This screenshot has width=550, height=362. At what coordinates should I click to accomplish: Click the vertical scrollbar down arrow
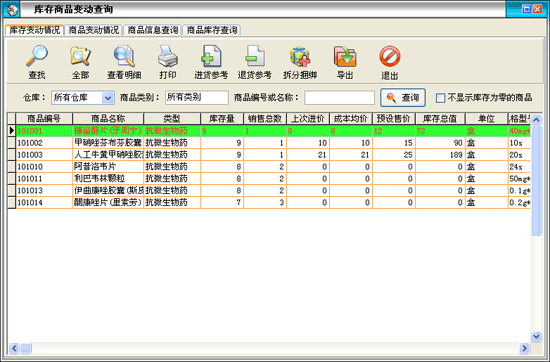(536, 337)
